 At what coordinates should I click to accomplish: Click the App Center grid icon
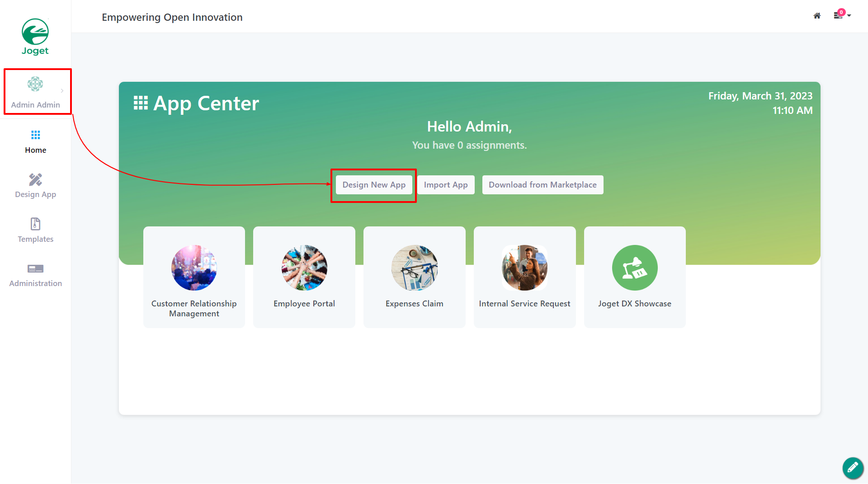point(141,103)
